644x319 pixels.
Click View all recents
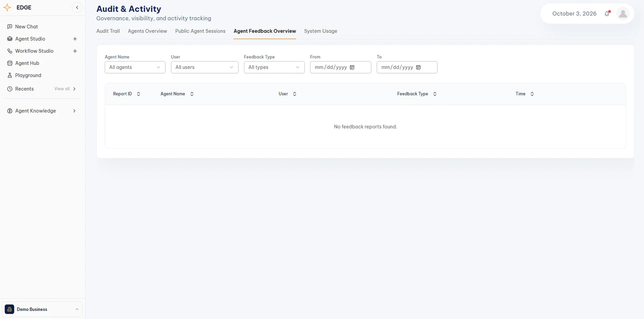tap(62, 89)
